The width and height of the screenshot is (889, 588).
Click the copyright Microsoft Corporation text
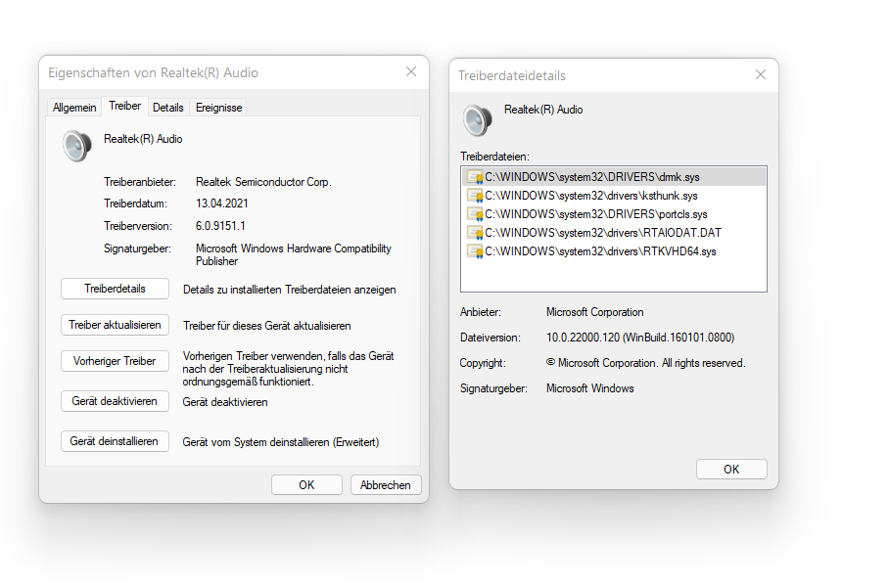(x=646, y=363)
